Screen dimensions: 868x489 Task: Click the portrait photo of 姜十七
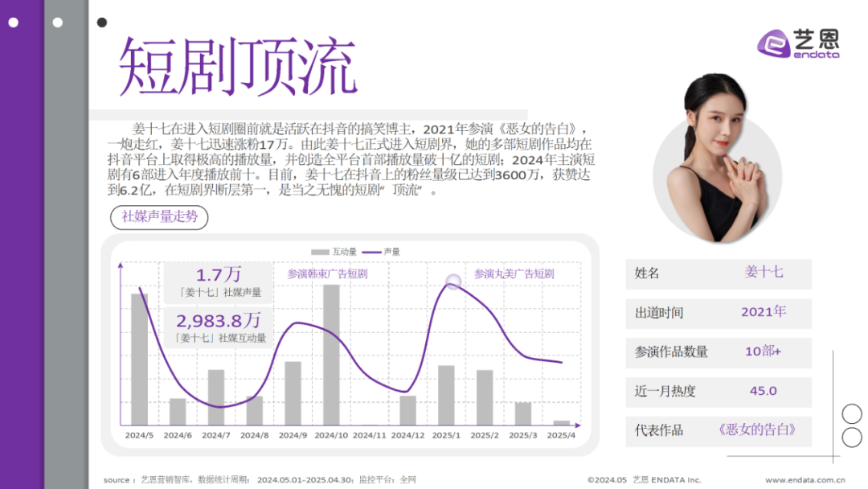[718, 159]
